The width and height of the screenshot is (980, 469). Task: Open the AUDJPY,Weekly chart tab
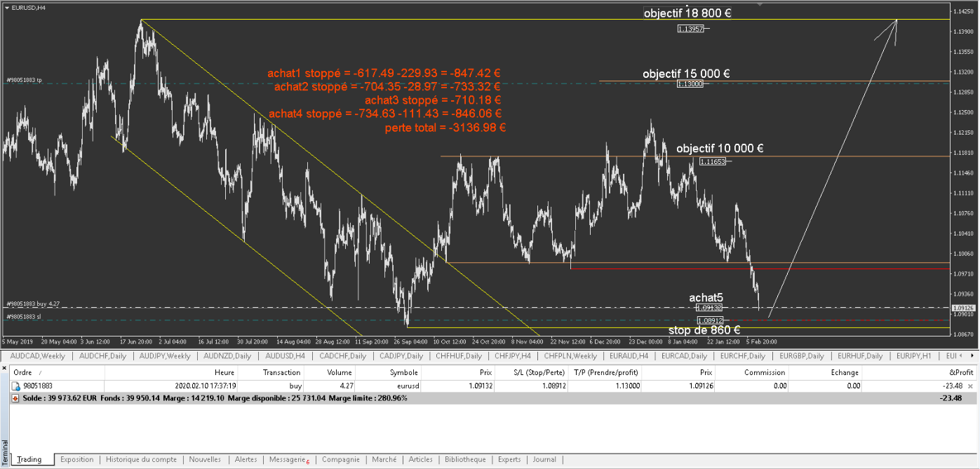tap(164, 356)
